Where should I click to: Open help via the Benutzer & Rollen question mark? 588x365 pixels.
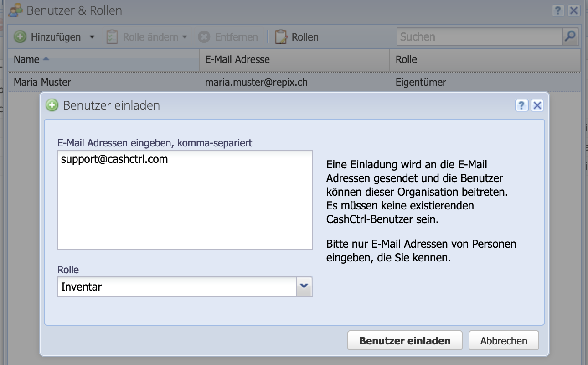tap(558, 10)
